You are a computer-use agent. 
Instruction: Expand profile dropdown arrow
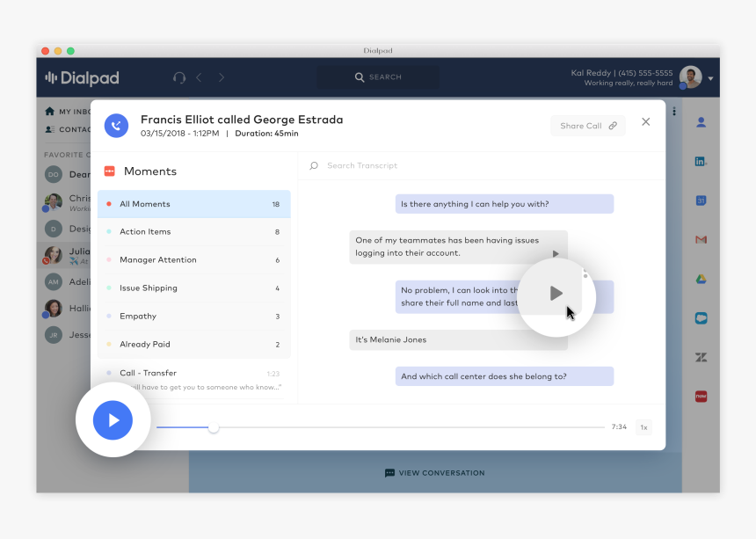710,78
